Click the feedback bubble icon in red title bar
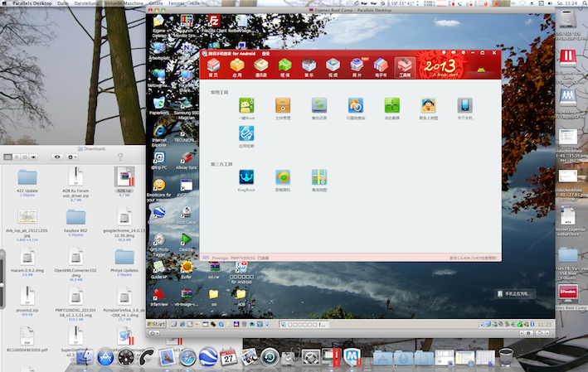 coord(454,53)
